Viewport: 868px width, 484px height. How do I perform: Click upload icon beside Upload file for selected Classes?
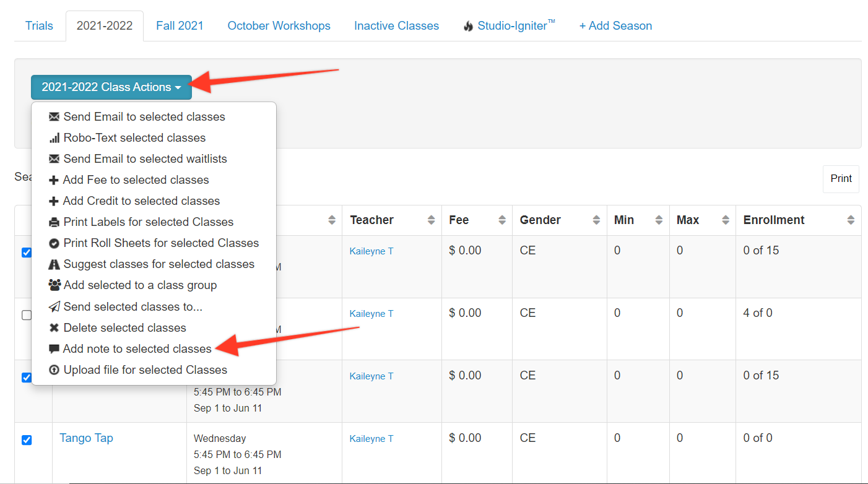click(54, 370)
